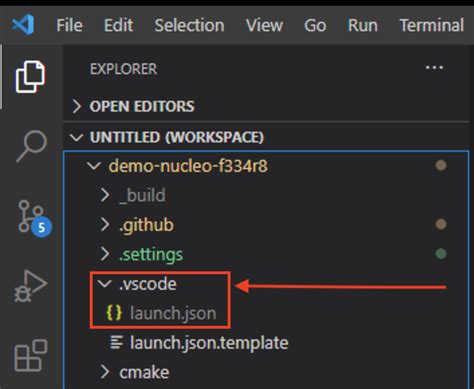The width and height of the screenshot is (474, 389).
Task: Select the .github folder name
Action: tap(147, 225)
